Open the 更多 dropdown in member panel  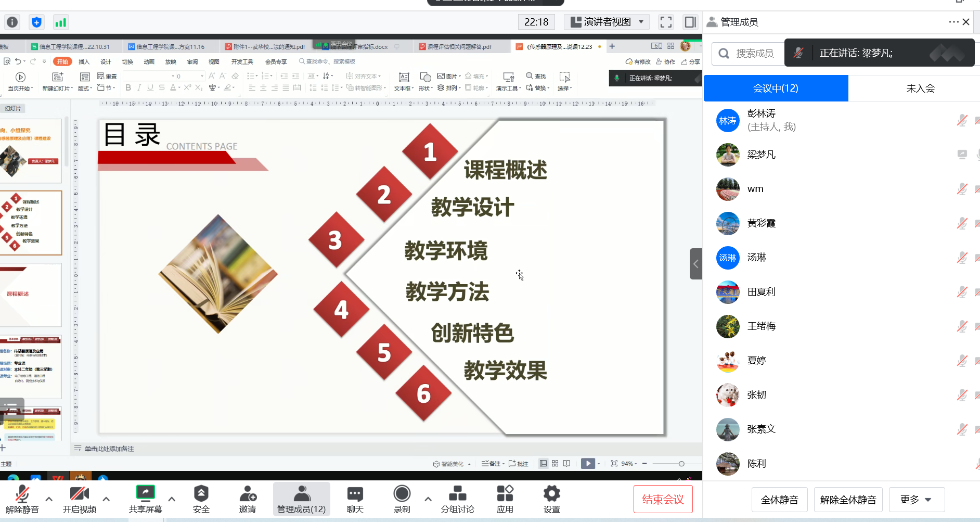pyautogui.click(x=916, y=500)
